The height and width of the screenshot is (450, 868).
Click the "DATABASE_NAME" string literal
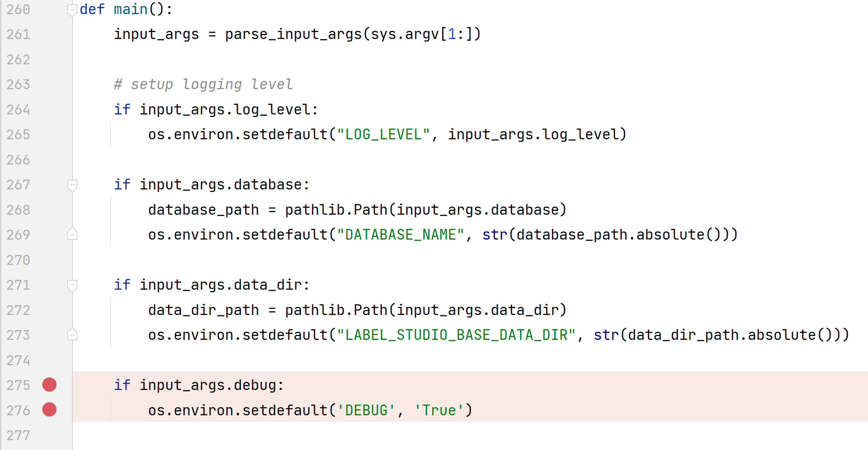pos(401,235)
